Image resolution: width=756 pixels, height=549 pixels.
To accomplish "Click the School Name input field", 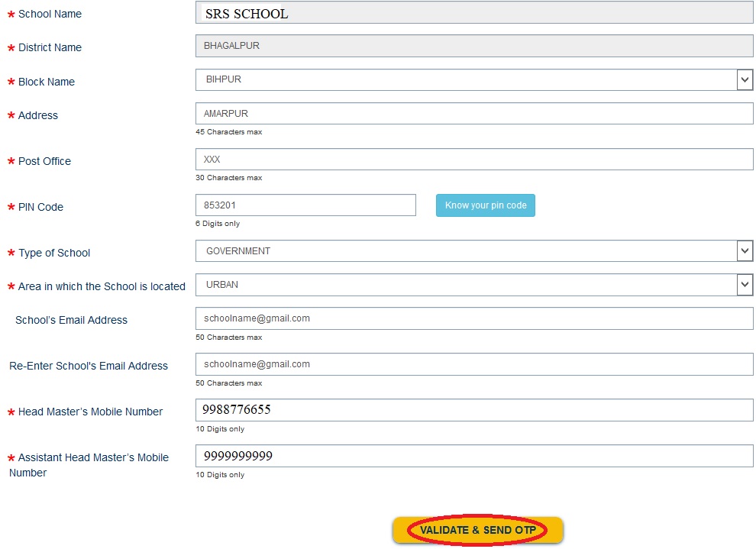I will tap(473, 13).
